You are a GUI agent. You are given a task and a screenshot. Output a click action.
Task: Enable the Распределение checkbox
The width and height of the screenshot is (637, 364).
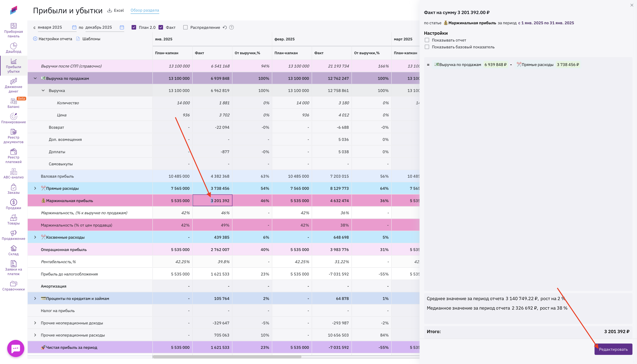185,27
